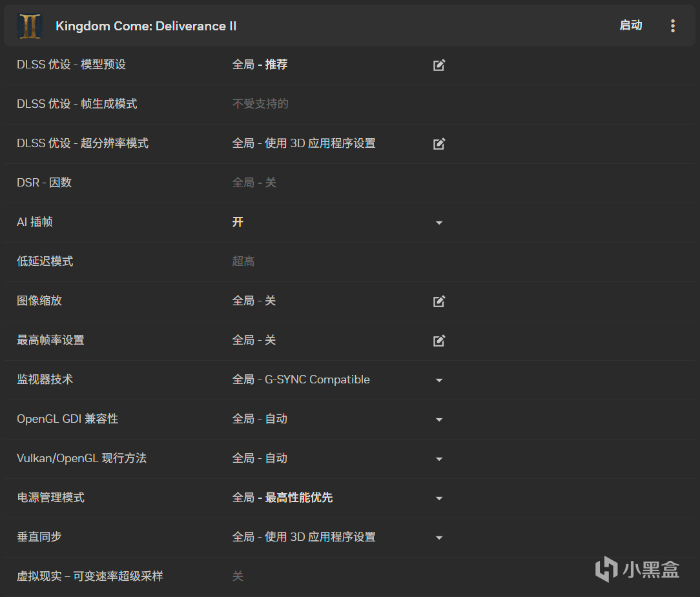This screenshot has width=700, height=597.
Task: Click the 全局 - G-SYNC Compatible value
Action: 301,379
